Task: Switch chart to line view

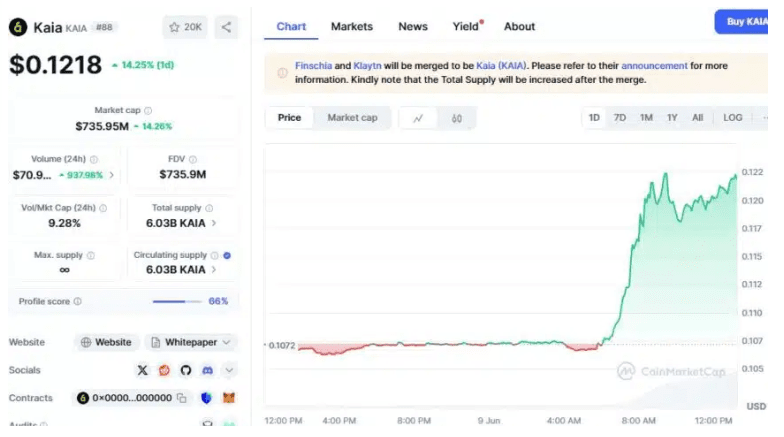Action: coord(418,118)
